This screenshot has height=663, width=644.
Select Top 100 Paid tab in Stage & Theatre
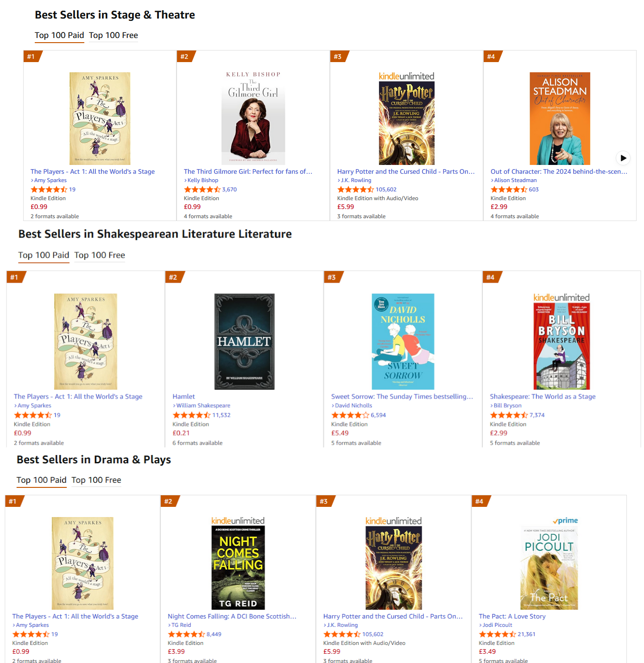(x=59, y=35)
